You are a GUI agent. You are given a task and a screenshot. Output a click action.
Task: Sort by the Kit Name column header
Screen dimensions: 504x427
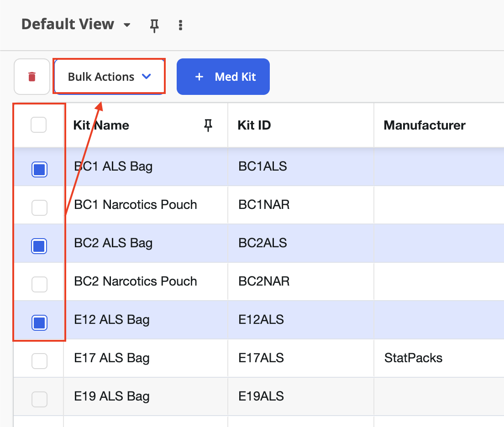[101, 125]
